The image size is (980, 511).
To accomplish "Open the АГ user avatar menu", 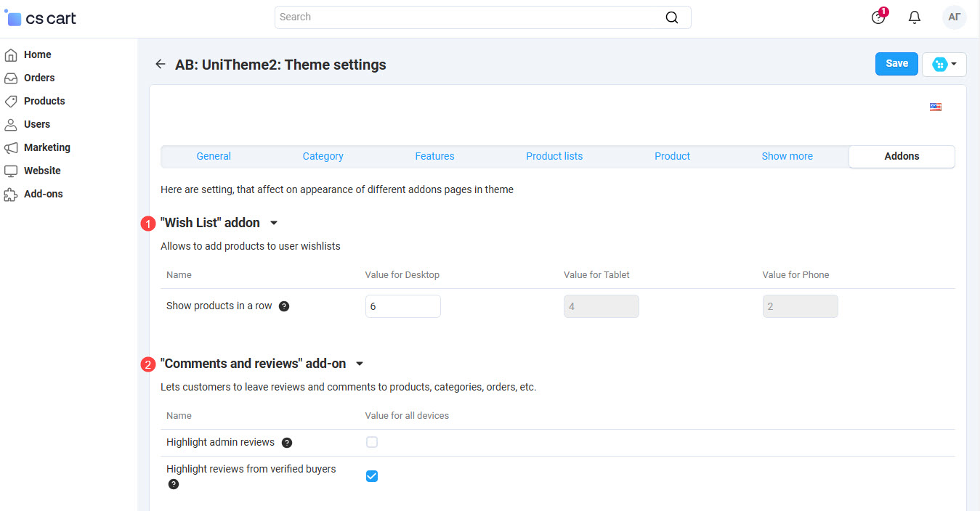I will click(955, 17).
